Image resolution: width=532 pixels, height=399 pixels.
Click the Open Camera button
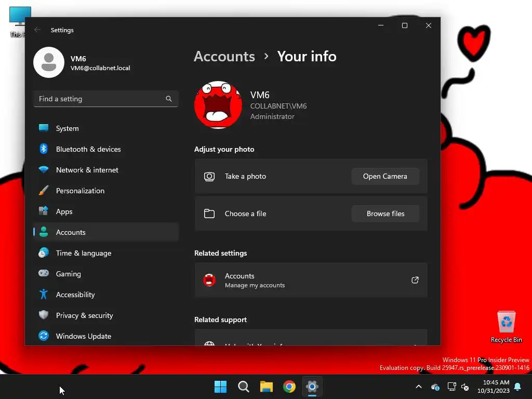point(385,176)
